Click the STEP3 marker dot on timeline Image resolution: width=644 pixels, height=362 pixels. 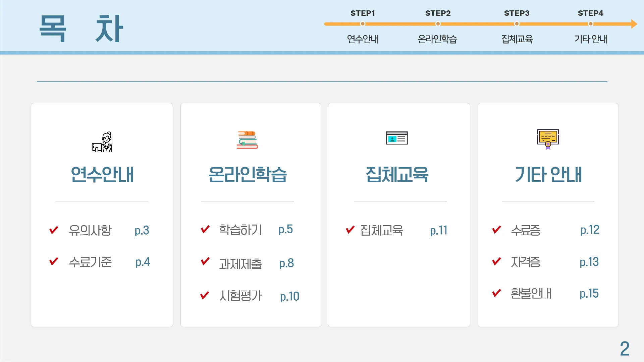coord(517,24)
